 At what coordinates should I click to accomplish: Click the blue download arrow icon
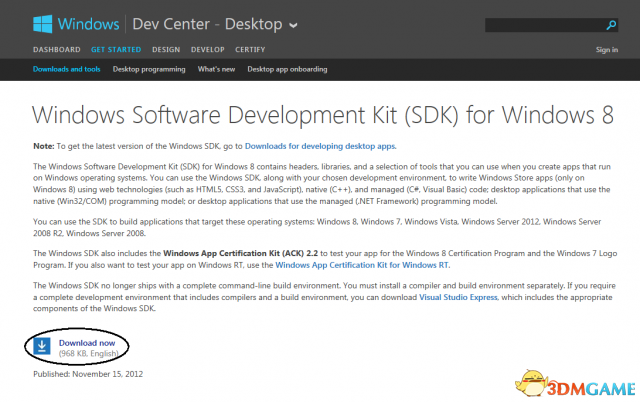42,346
